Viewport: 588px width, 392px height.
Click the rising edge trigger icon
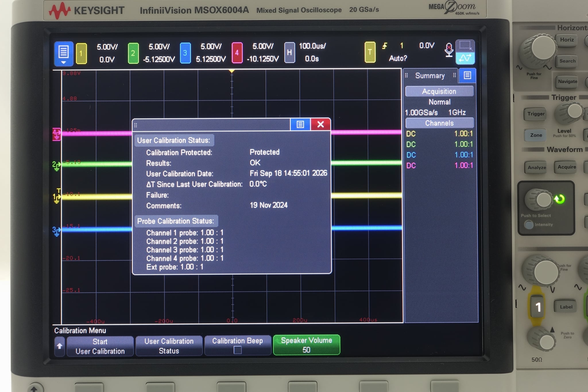pos(385,46)
